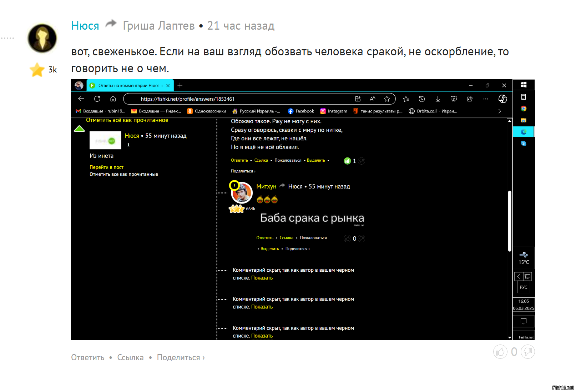This screenshot has height=392, width=576.
Task: Click the blue Нюся username link
Action: [x=85, y=26]
